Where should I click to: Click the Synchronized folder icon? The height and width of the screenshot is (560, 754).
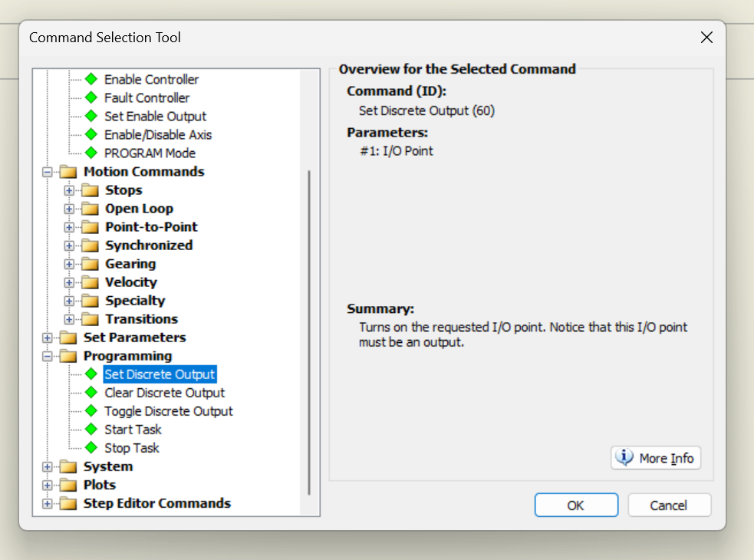tap(90, 245)
